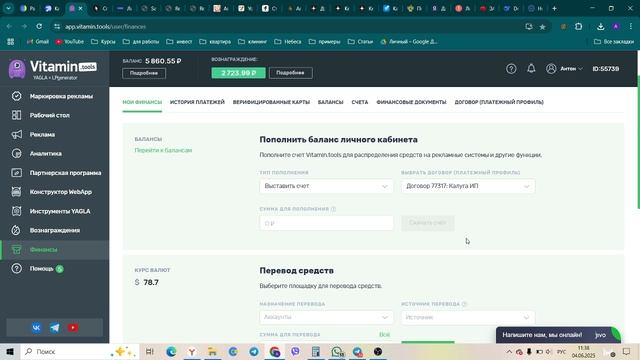Open Антон user account menu
The width and height of the screenshot is (640, 360).
pos(564,69)
